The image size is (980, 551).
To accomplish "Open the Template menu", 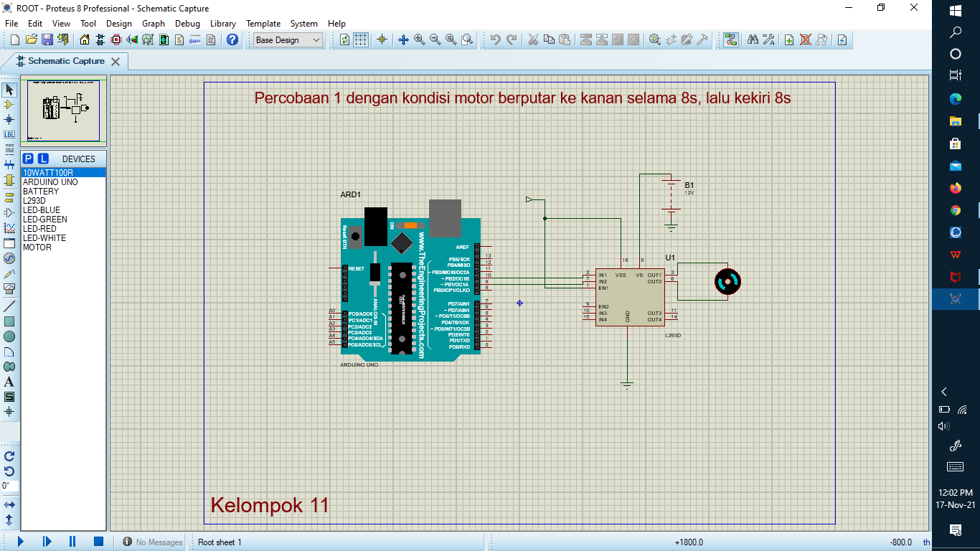I will pyautogui.click(x=263, y=24).
